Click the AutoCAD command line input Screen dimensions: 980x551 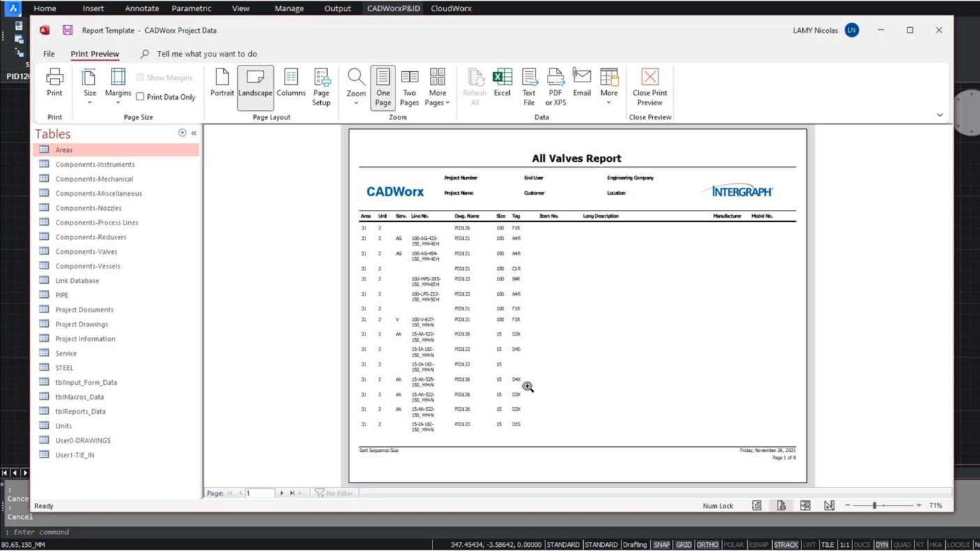(x=488, y=532)
